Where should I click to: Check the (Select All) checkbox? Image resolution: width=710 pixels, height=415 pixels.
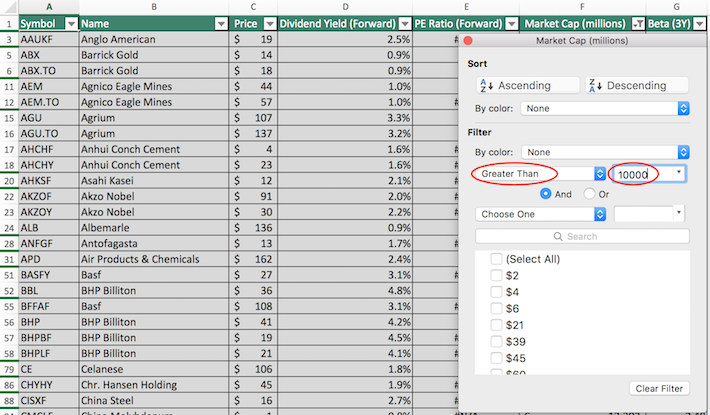coord(496,259)
